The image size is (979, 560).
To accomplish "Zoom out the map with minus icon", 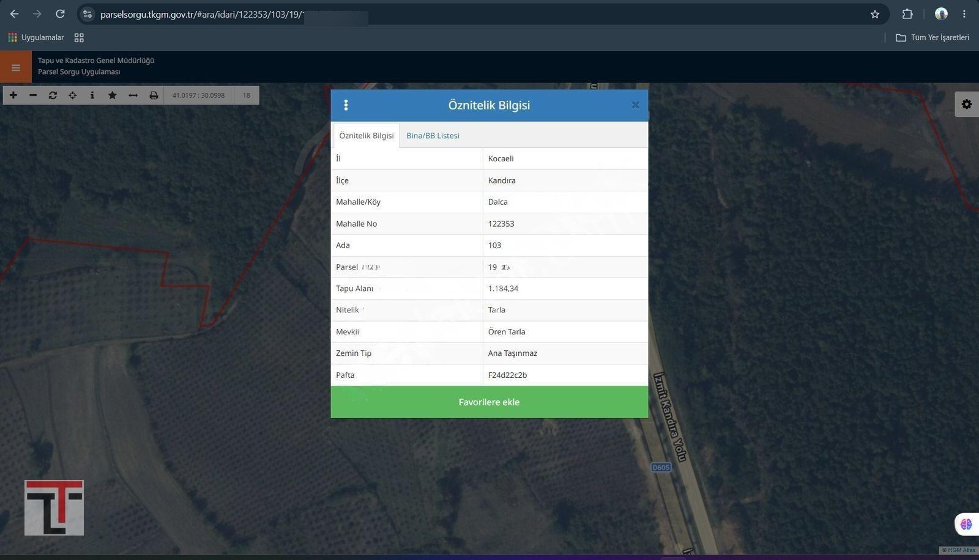I will tap(33, 95).
